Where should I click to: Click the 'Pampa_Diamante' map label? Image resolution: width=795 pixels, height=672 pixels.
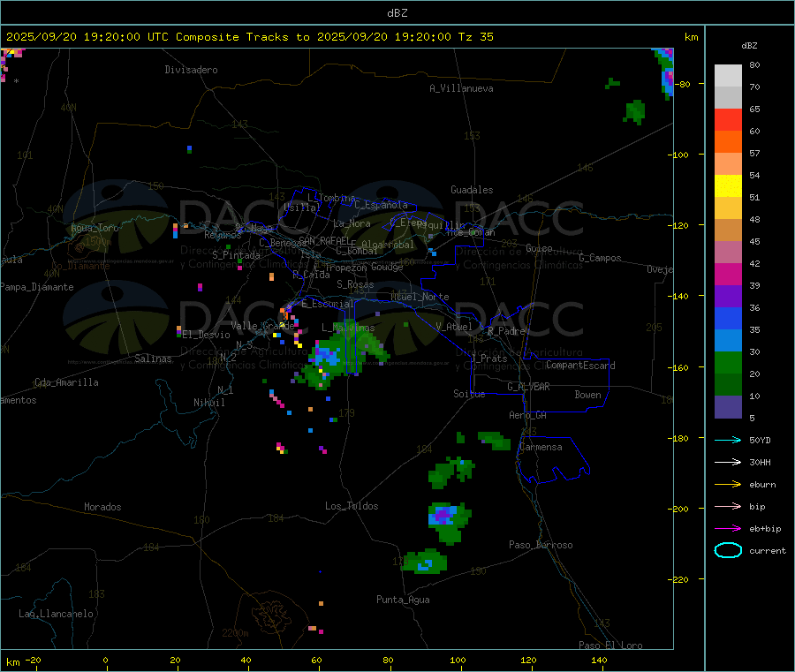pyautogui.click(x=36, y=287)
